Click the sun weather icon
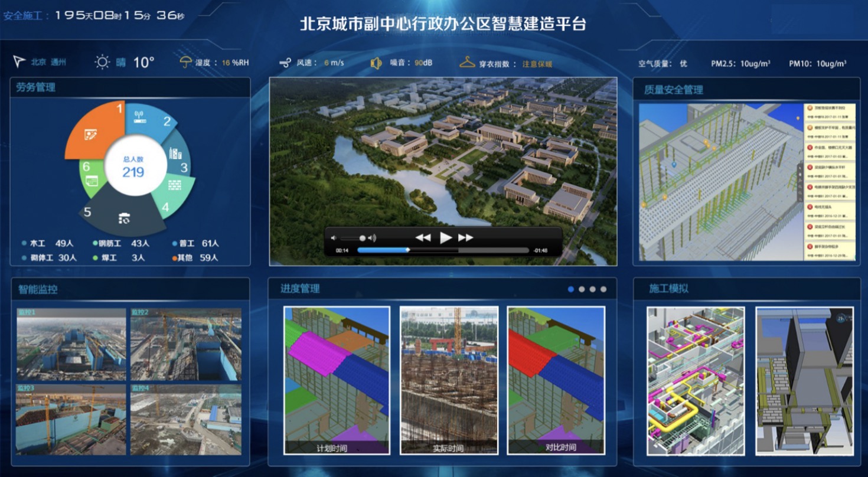The height and width of the screenshot is (477, 868). 103,62
